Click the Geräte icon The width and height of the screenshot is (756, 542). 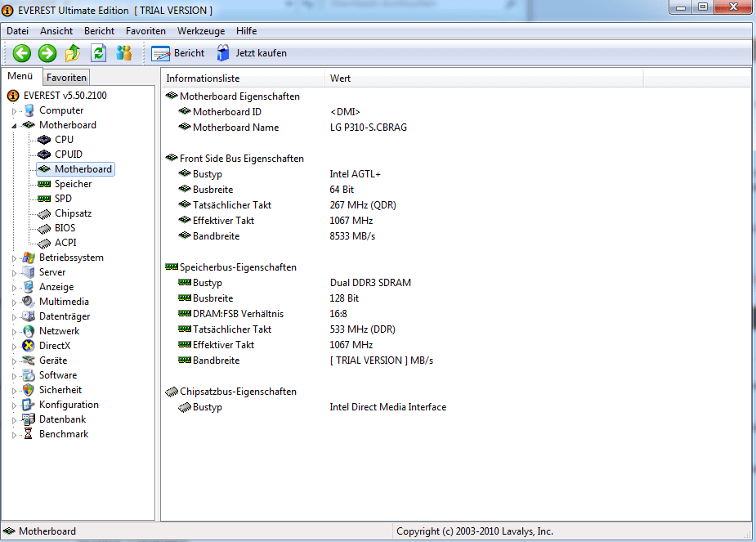pos(29,361)
